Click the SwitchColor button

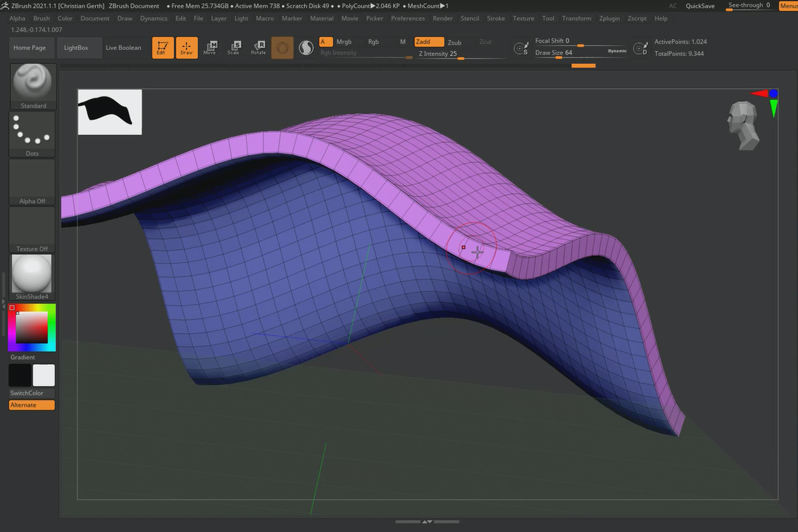tap(32, 393)
